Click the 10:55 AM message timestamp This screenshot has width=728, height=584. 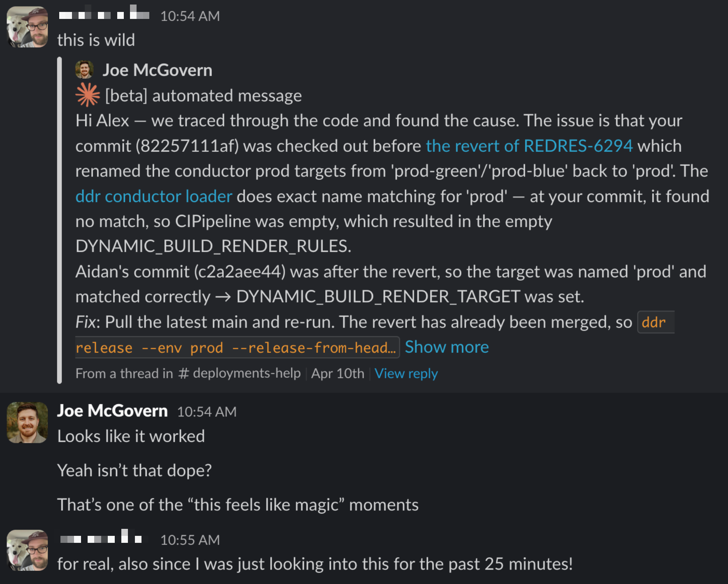190,540
